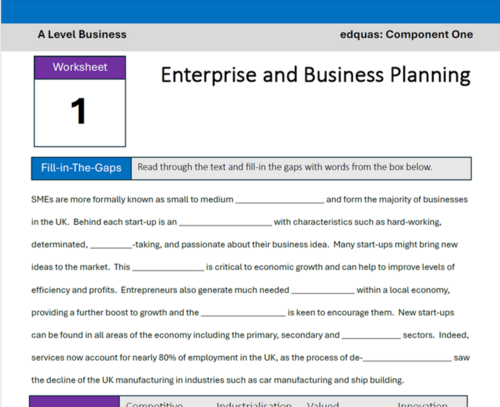
Task: Click the large number 1 box
Action: coord(80,113)
